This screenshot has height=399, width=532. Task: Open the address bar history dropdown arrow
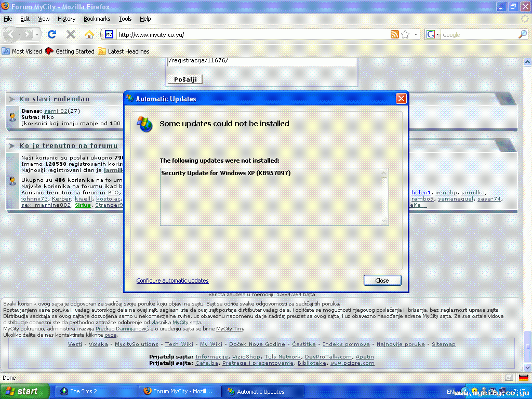[x=416, y=35]
